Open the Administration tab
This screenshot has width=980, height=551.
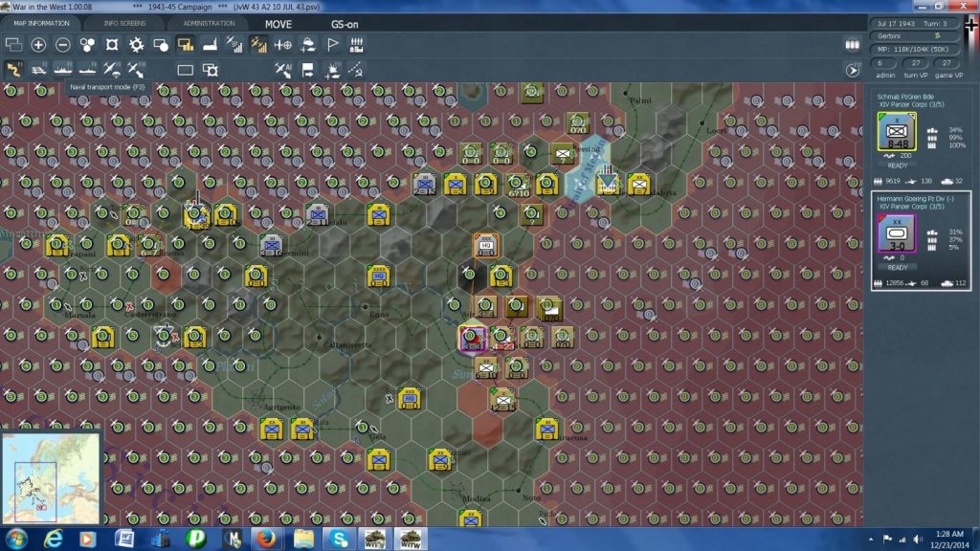click(209, 23)
